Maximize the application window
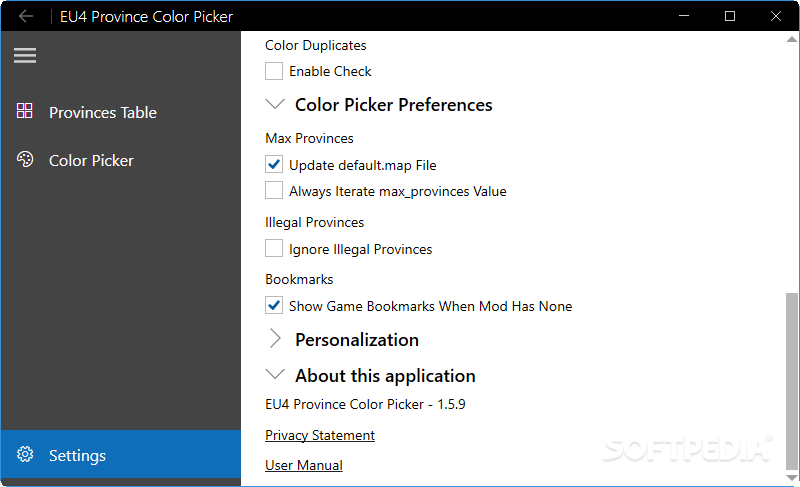This screenshot has width=800, height=487. pyautogui.click(x=730, y=16)
